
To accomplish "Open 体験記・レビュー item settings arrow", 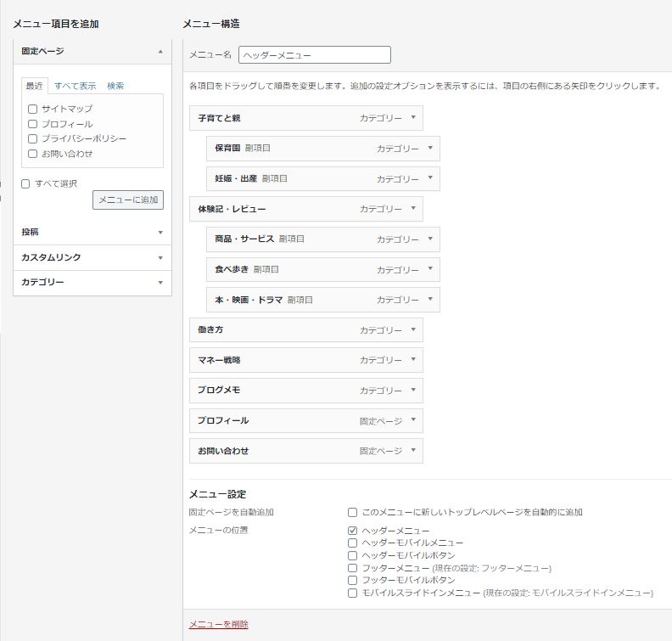I will click(x=413, y=208).
